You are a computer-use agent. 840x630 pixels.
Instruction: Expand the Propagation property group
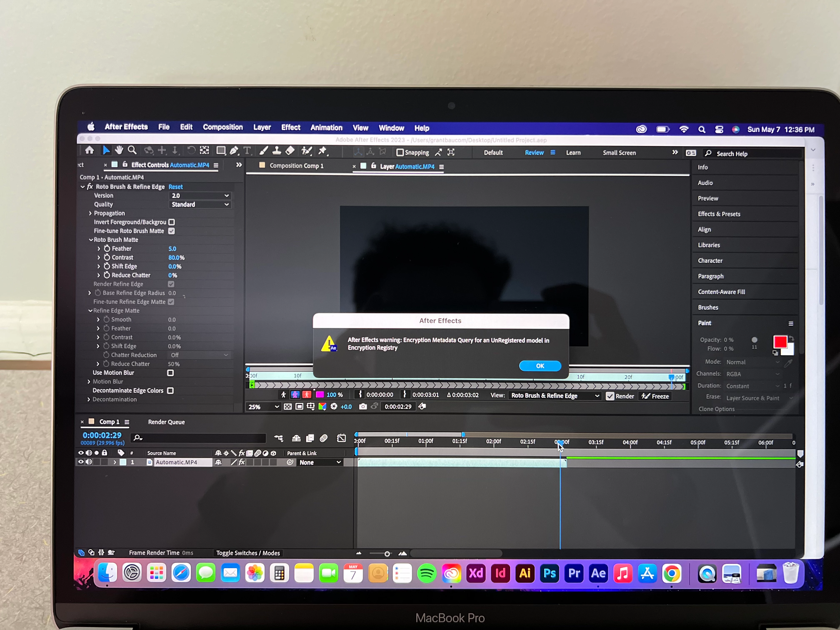90,213
